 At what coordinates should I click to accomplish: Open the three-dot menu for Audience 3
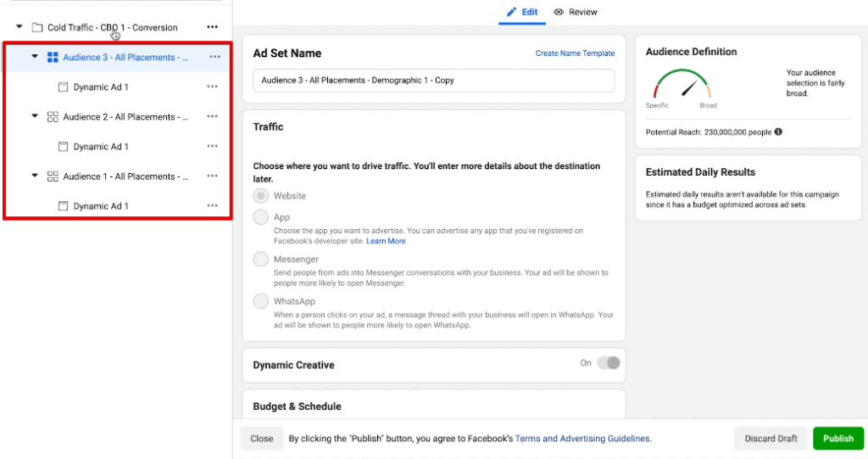[x=214, y=58]
